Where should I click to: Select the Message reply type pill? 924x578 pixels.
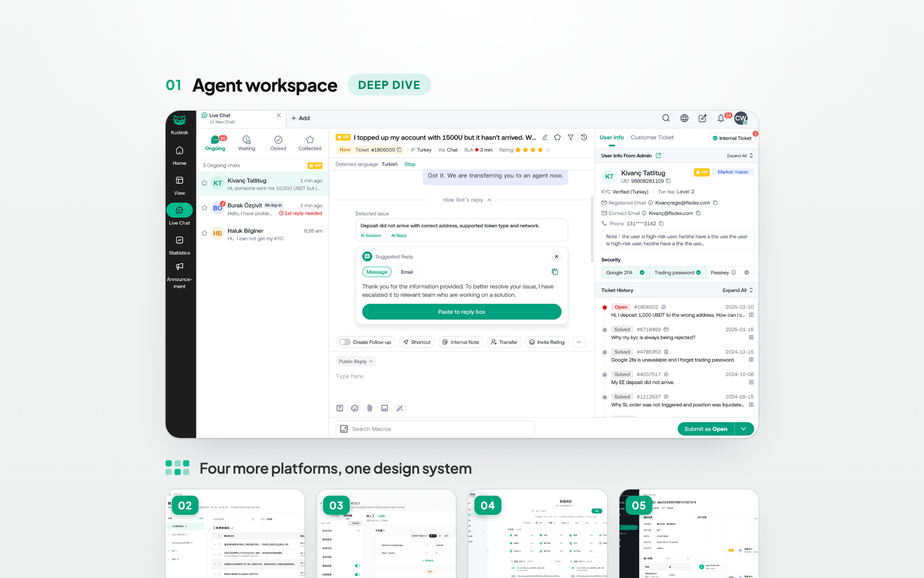click(x=377, y=272)
